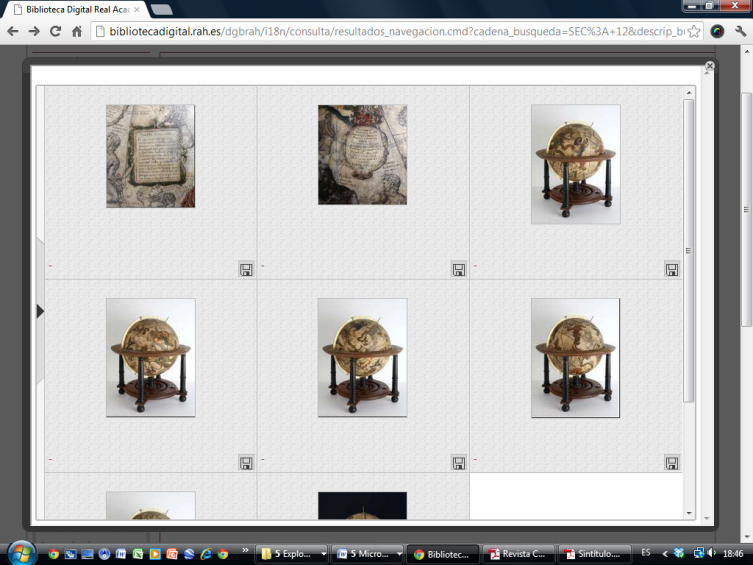Click the gallery vertical scrollbar thumb
Viewport: 753px width, 565px height.
pyautogui.click(x=689, y=251)
